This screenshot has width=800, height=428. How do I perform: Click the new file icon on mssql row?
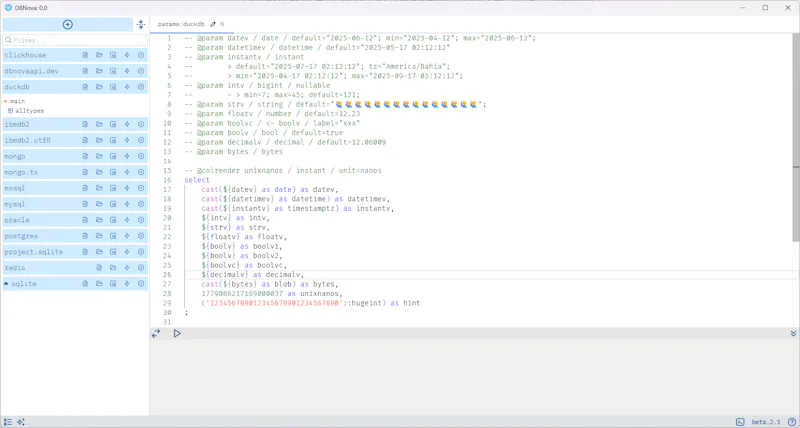(x=85, y=188)
